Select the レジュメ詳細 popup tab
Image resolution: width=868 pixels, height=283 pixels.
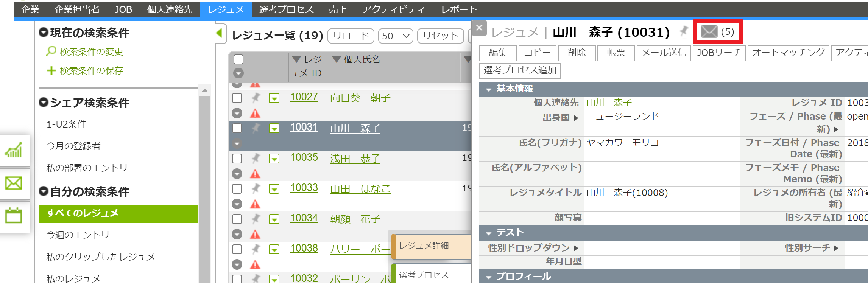pos(431,246)
